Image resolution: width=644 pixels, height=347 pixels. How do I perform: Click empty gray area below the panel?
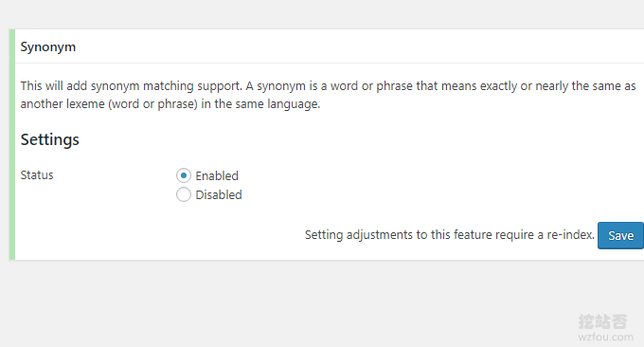point(288,304)
